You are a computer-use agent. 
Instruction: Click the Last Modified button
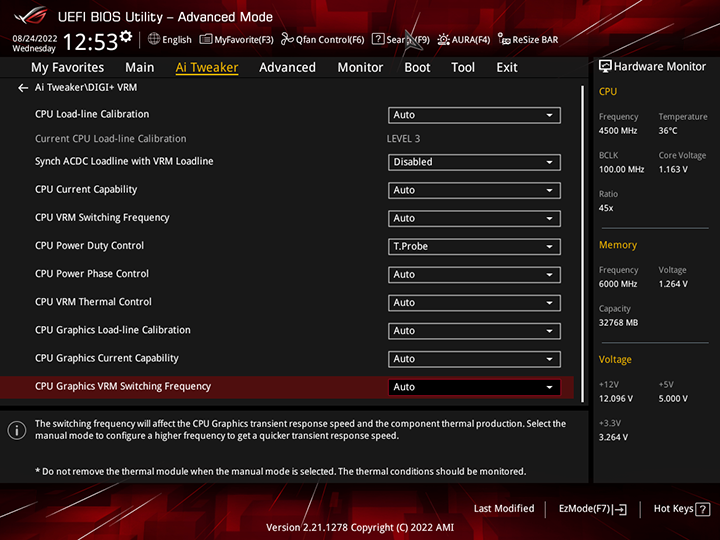[504, 509]
